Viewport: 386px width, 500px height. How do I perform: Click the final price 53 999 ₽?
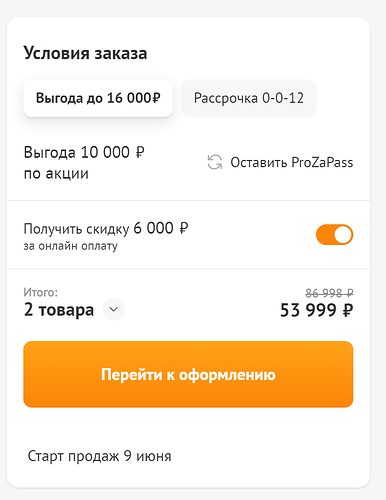click(x=317, y=310)
